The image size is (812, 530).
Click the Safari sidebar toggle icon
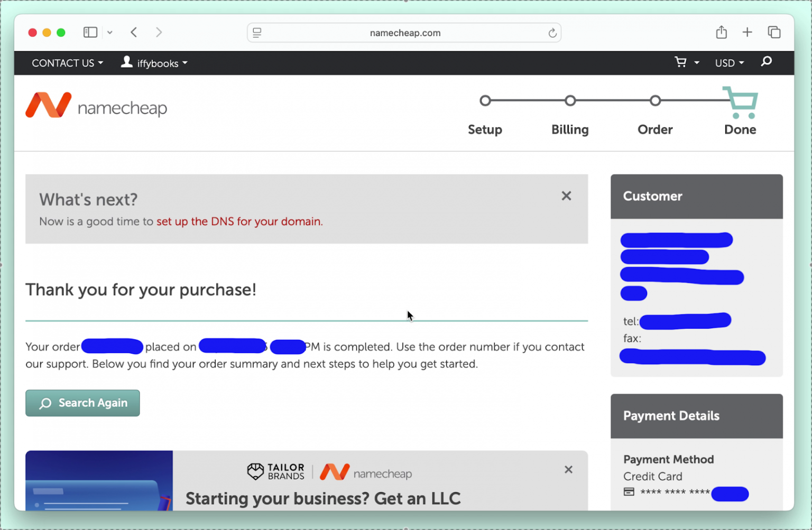(x=90, y=32)
